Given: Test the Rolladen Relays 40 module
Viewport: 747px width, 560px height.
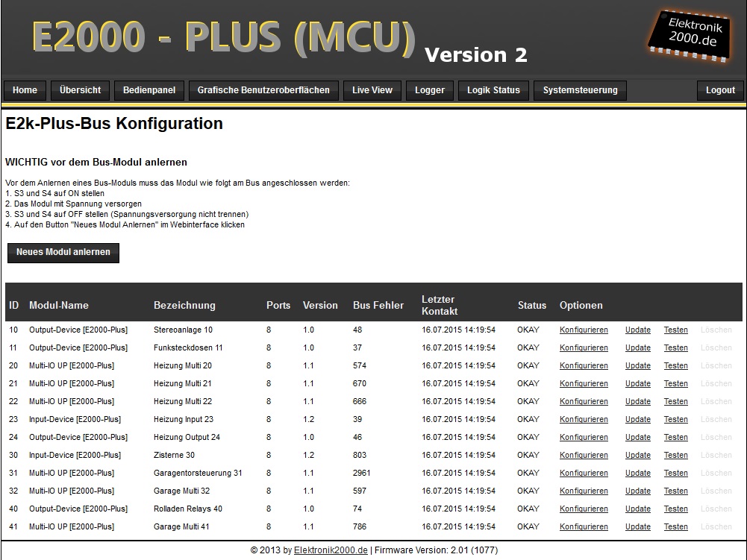Looking at the screenshot, I should (x=676, y=509).
